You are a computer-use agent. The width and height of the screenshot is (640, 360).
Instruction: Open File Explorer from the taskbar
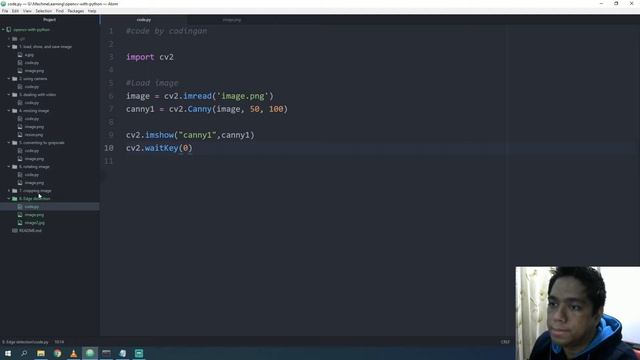tap(41, 353)
